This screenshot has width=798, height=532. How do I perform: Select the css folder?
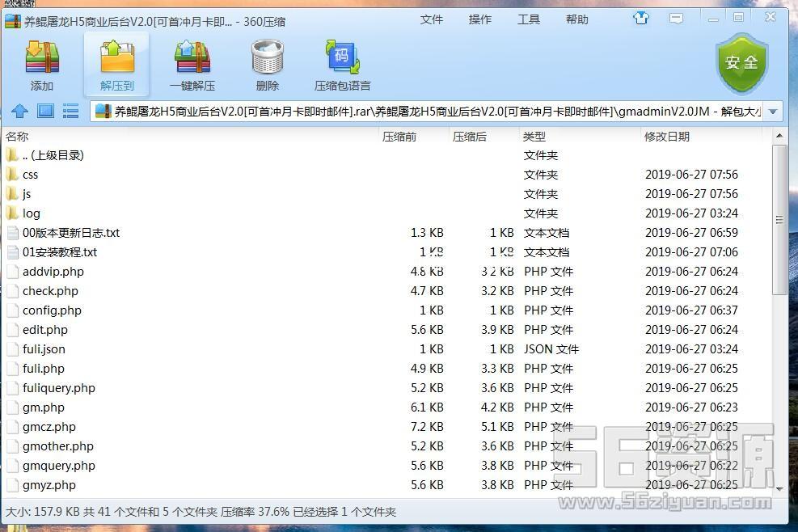30,175
